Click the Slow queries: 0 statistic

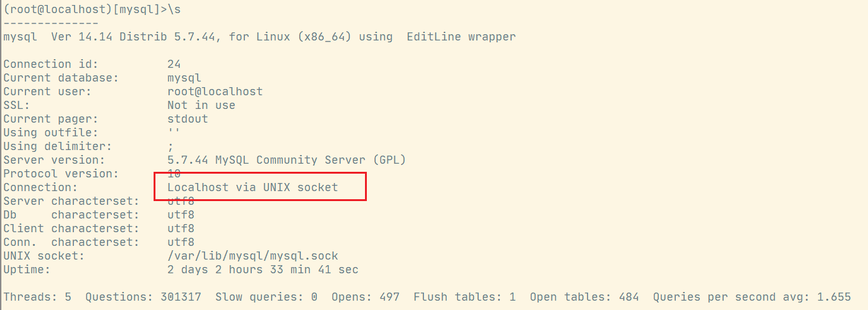click(x=267, y=297)
